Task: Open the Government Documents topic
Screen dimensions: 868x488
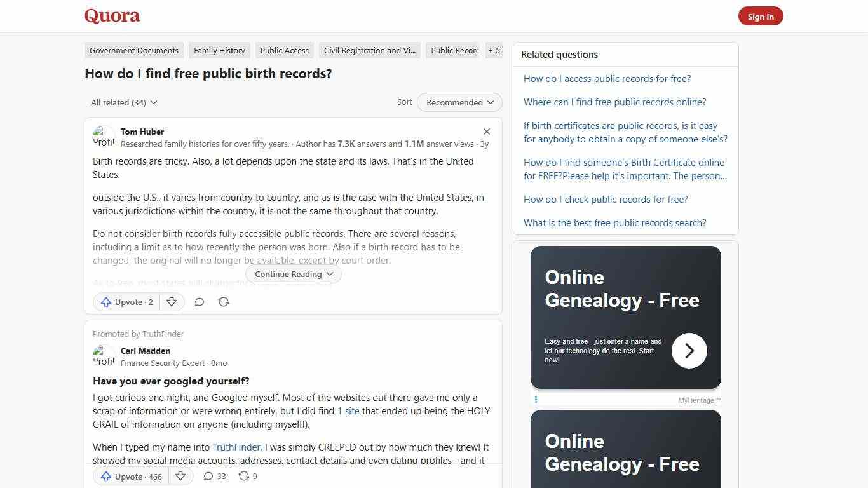Action: tap(133, 50)
